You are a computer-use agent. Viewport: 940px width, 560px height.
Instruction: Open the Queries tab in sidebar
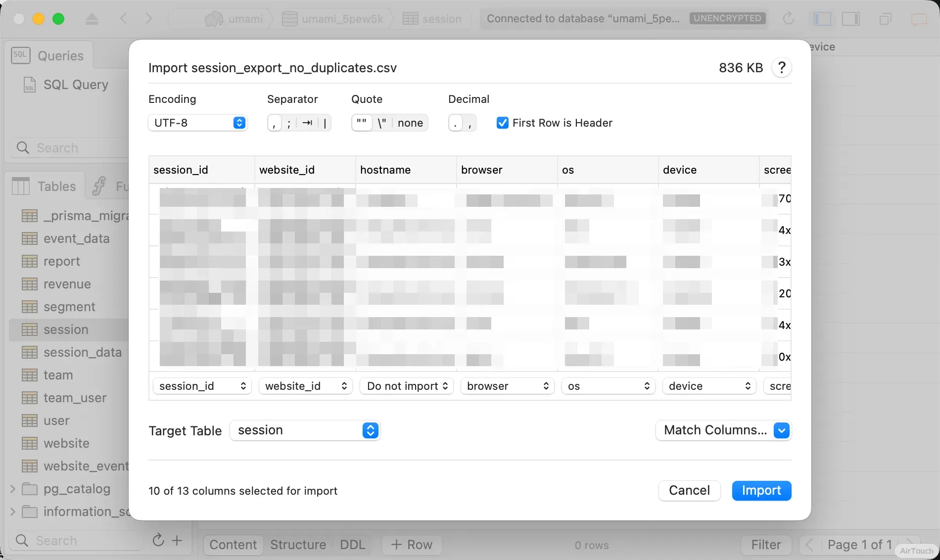pyautogui.click(x=48, y=56)
